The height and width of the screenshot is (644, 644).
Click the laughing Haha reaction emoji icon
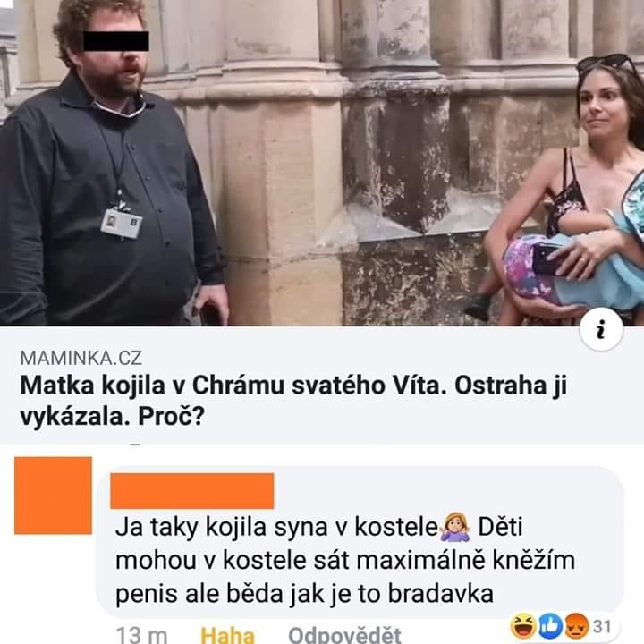click(x=523, y=625)
